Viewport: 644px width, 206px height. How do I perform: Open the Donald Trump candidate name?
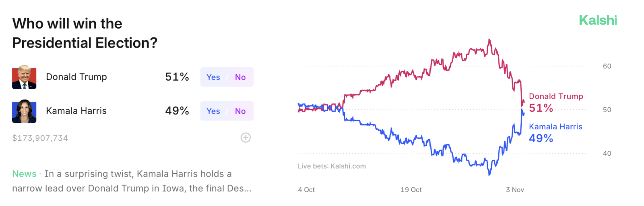76,77
